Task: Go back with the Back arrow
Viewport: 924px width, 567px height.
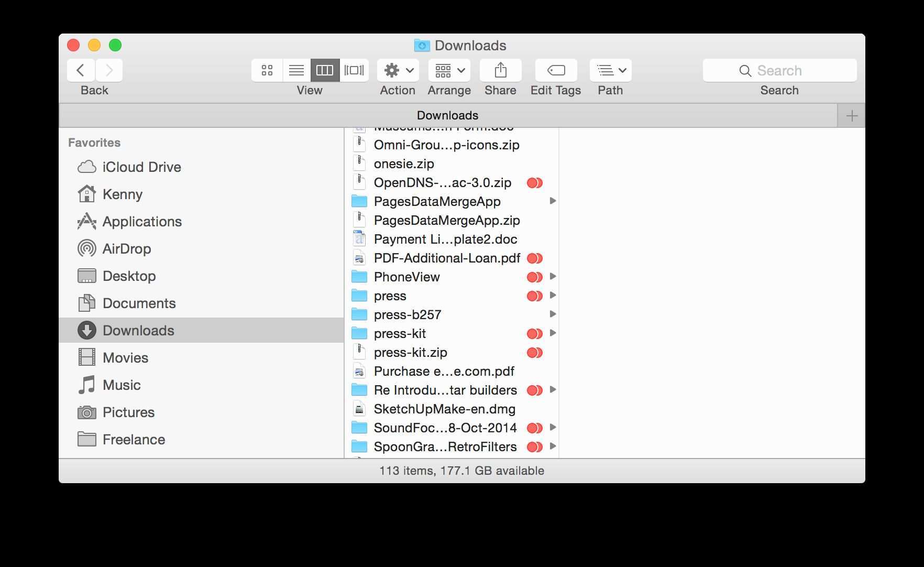Action: click(x=81, y=70)
